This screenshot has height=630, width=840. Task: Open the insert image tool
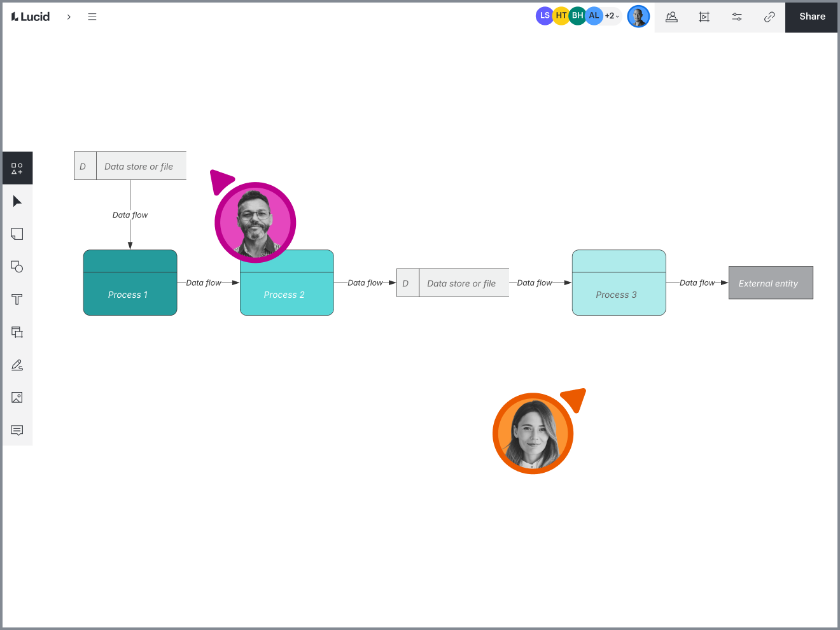click(x=17, y=398)
